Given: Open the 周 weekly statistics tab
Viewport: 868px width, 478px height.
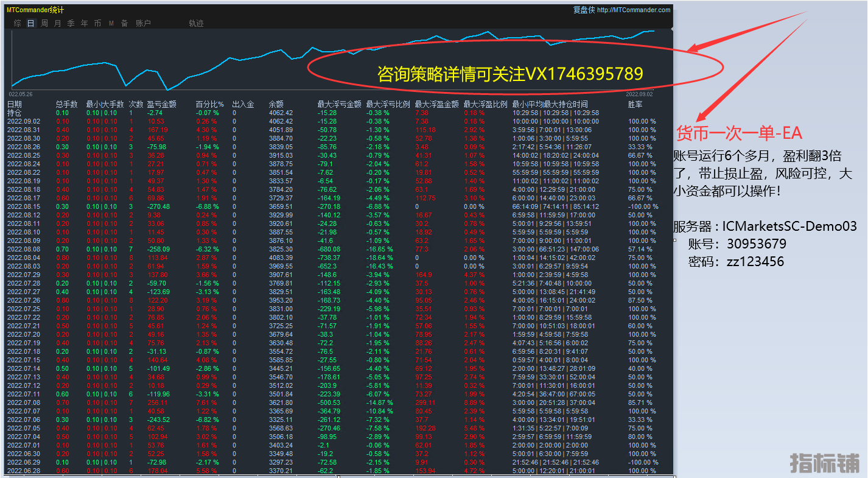Looking at the screenshot, I should (44, 23).
